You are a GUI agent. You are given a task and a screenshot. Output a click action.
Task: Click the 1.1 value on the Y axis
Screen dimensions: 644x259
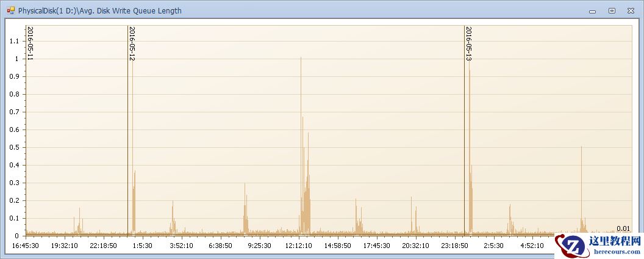(15, 41)
